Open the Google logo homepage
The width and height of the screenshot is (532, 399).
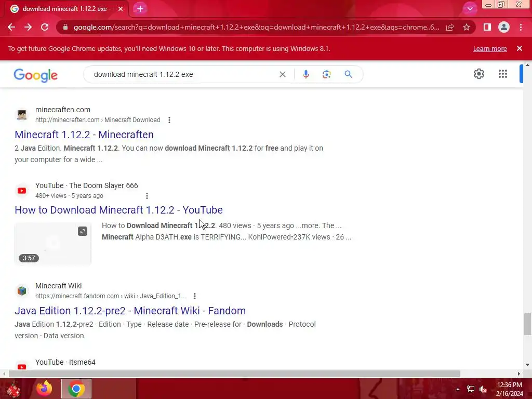pyautogui.click(x=36, y=75)
